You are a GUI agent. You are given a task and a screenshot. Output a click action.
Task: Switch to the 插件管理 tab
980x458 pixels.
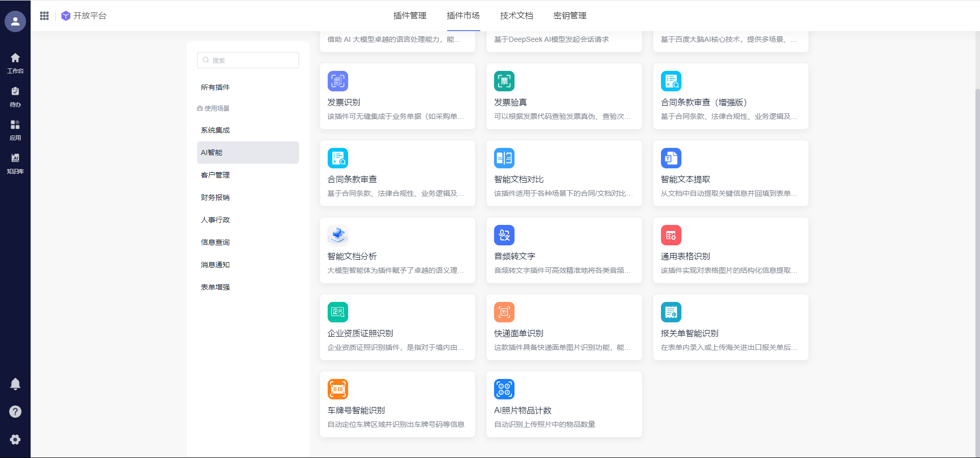click(x=409, y=16)
